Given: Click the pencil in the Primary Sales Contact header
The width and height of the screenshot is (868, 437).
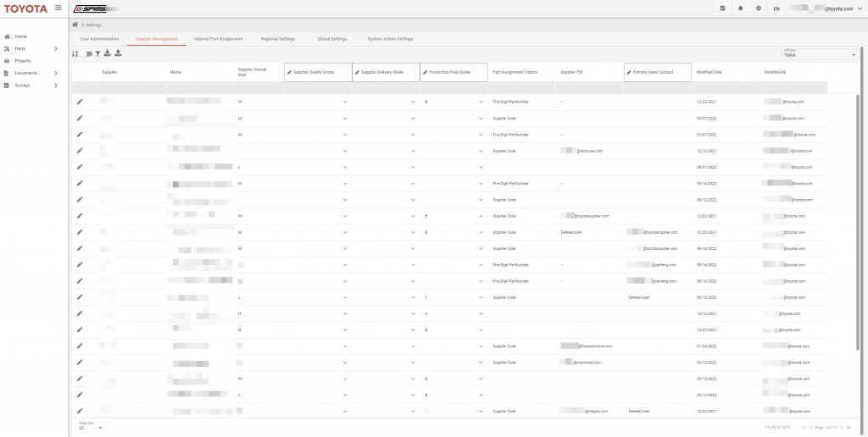Looking at the screenshot, I should pyautogui.click(x=629, y=73).
